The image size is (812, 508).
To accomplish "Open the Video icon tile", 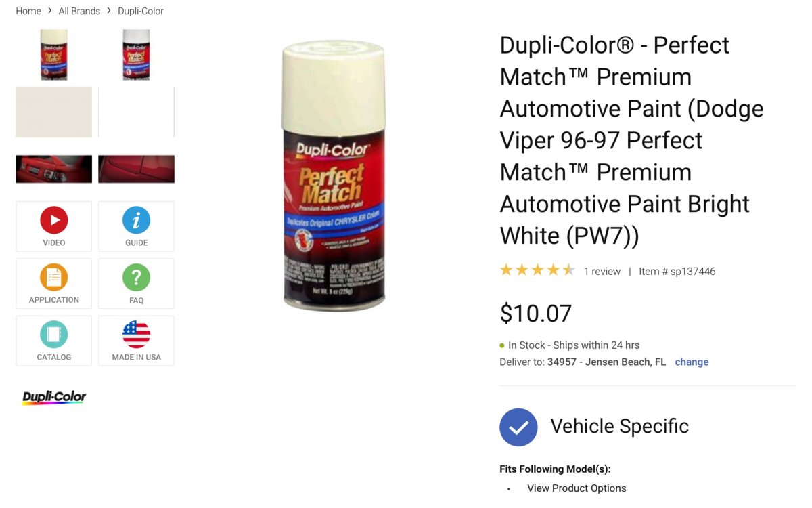I will pyautogui.click(x=54, y=226).
